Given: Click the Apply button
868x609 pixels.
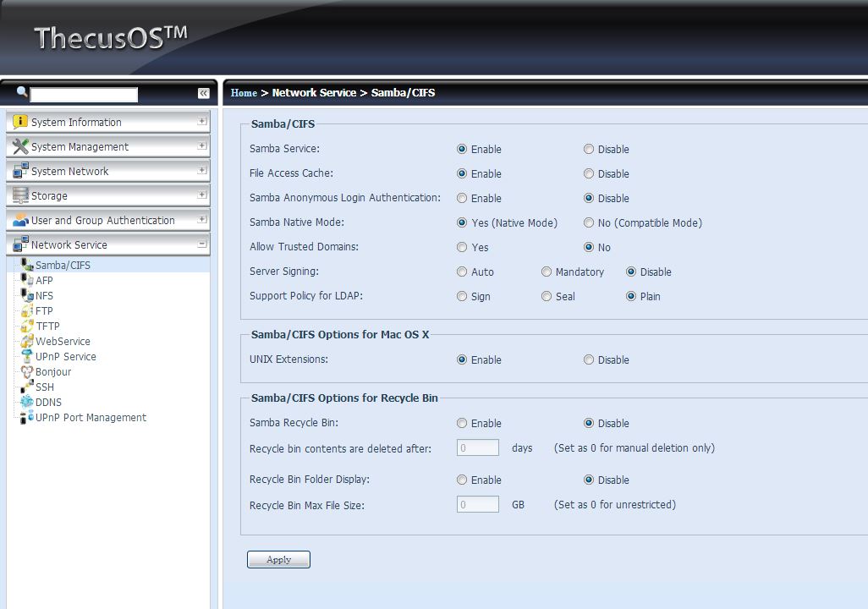Looking at the screenshot, I should [278, 560].
